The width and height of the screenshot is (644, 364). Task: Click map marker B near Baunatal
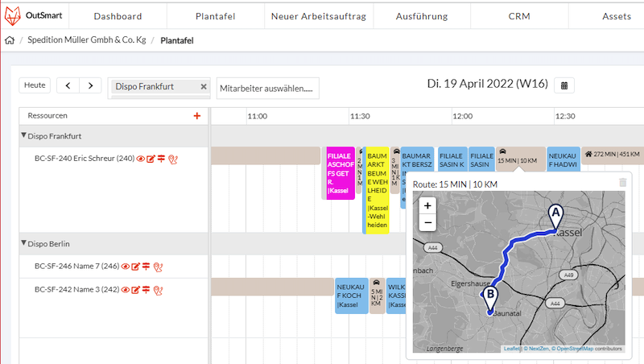[x=490, y=299]
